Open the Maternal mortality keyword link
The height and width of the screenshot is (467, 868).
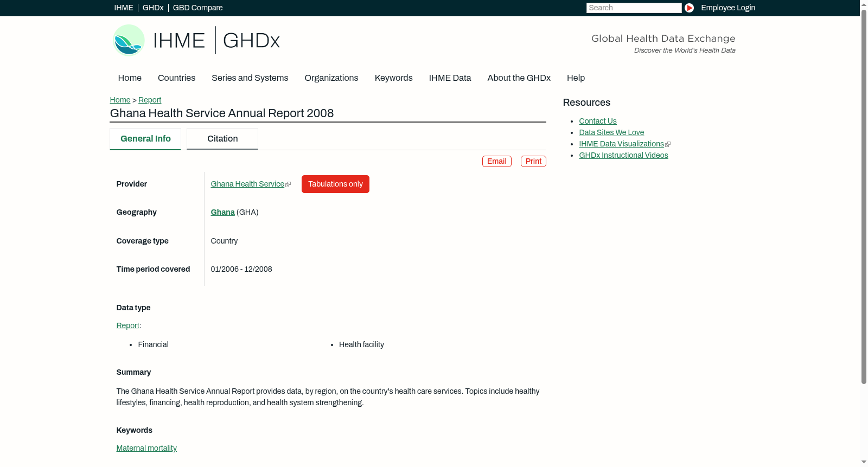coord(146,449)
